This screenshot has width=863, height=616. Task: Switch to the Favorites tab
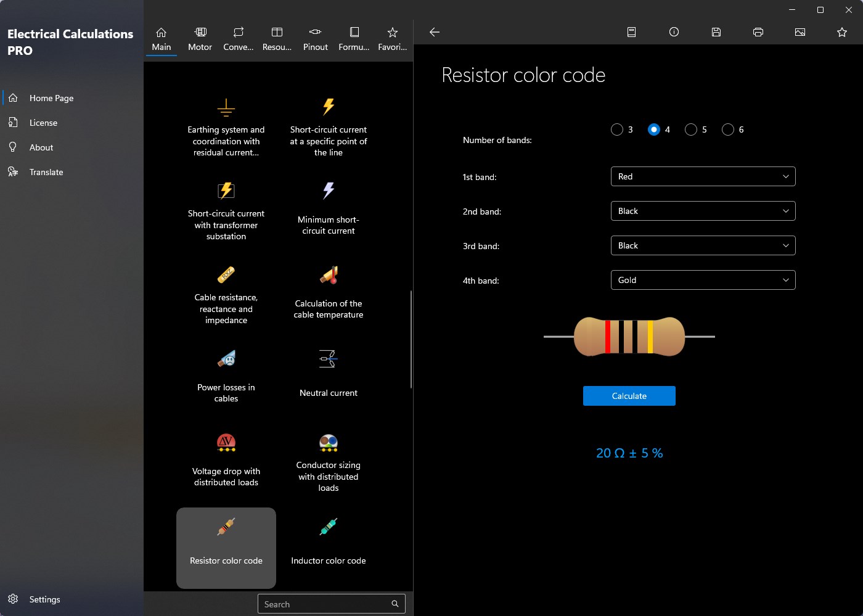pos(393,39)
